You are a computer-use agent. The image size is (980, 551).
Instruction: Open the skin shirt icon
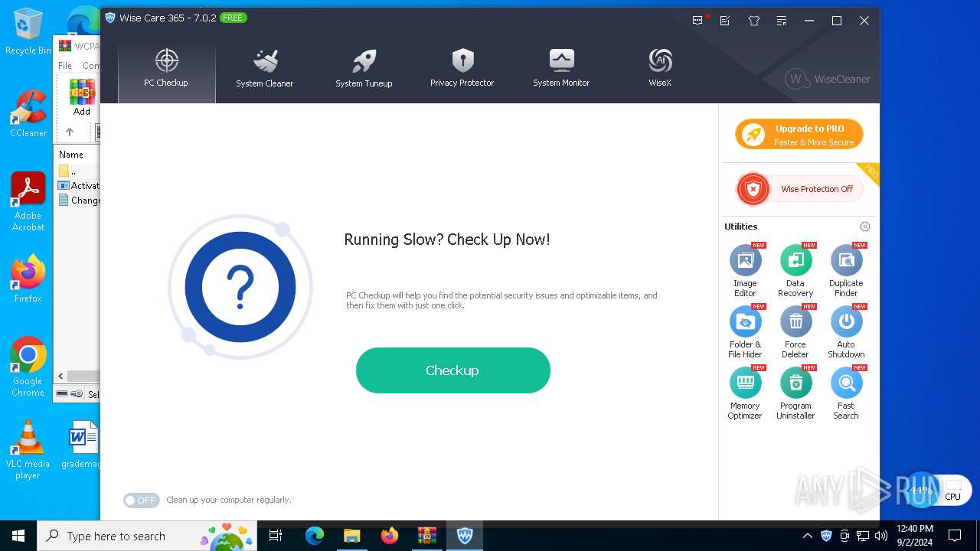753,21
